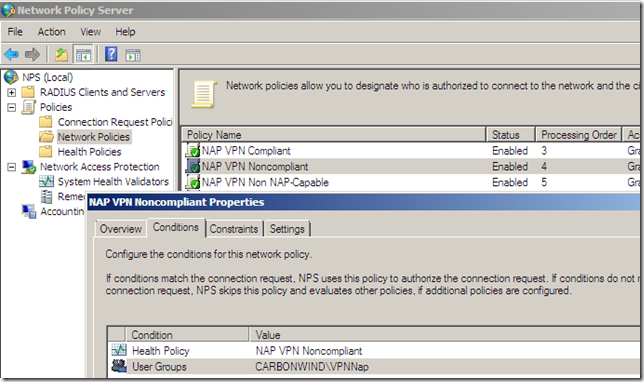644x382 pixels.
Task: Select Health Policies in tree
Action: click(x=90, y=152)
